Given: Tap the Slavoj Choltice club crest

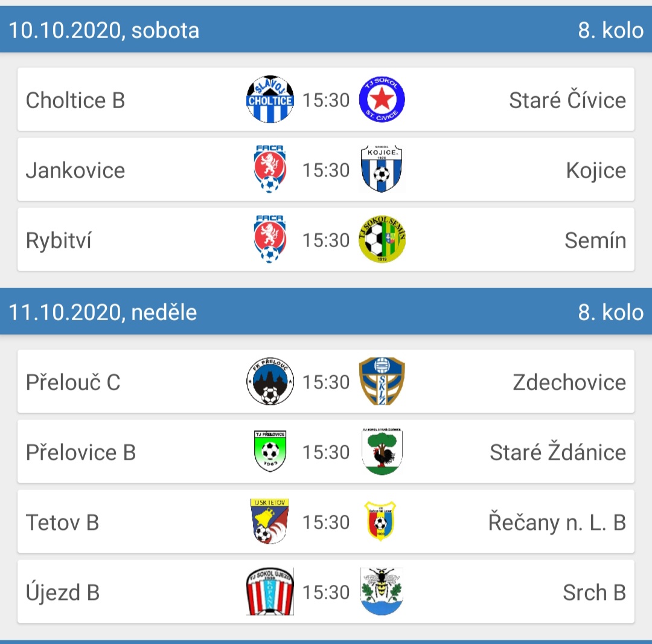Looking at the screenshot, I should point(270,100).
